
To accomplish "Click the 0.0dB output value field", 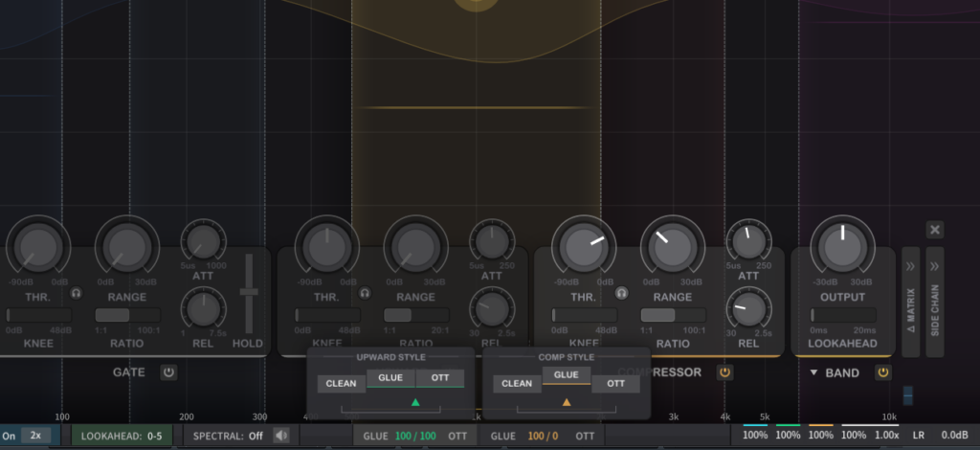I will tap(955, 436).
